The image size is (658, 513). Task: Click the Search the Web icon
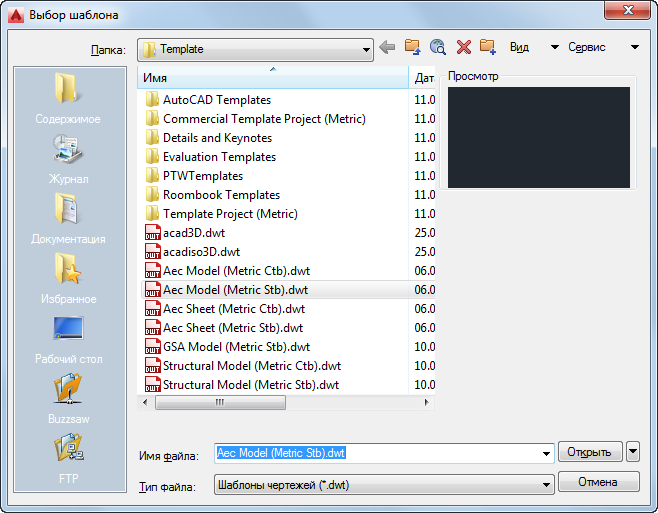coord(438,47)
